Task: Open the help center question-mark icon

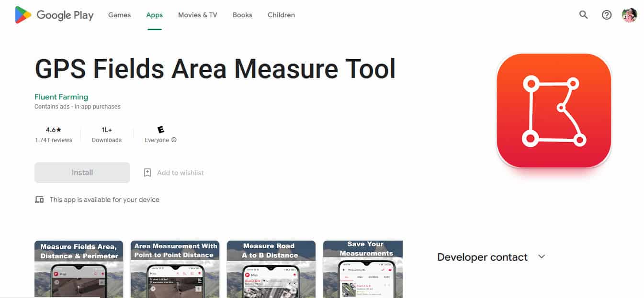Action: pyautogui.click(x=607, y=15)
